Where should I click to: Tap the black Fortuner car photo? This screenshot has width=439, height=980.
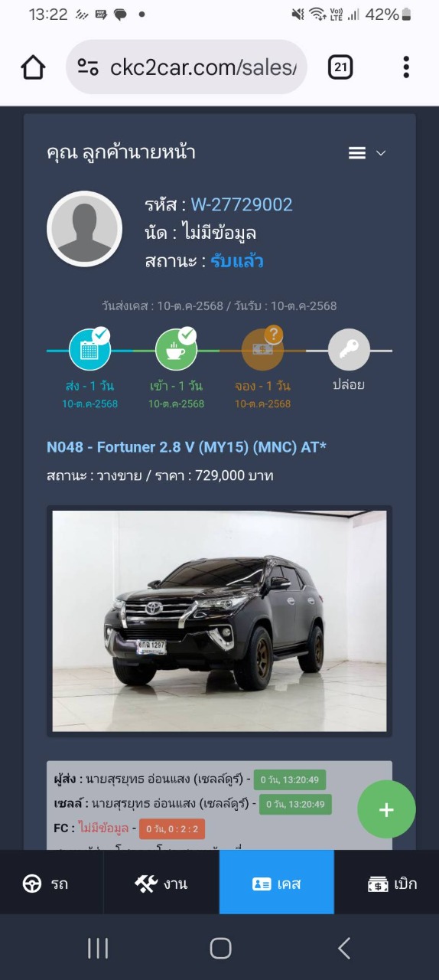(219, 621)
